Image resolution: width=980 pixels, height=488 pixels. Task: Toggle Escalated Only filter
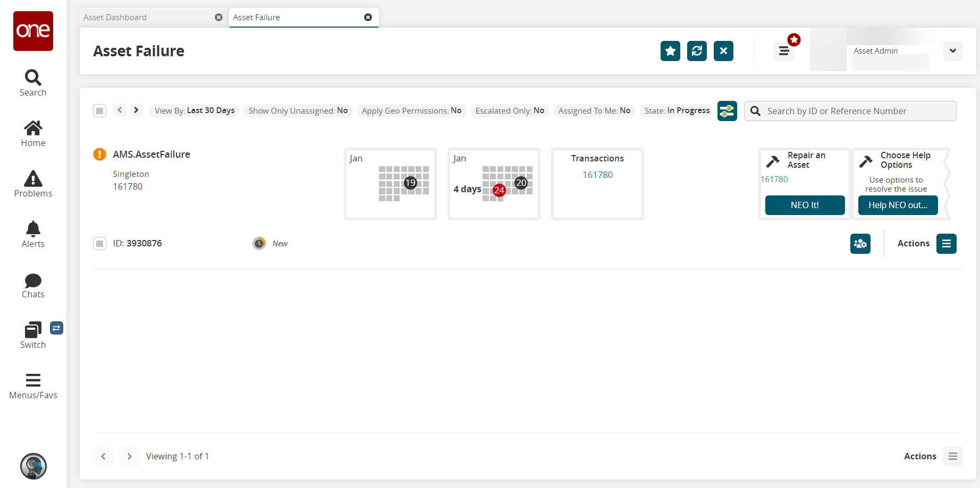(x=510, y=110)
